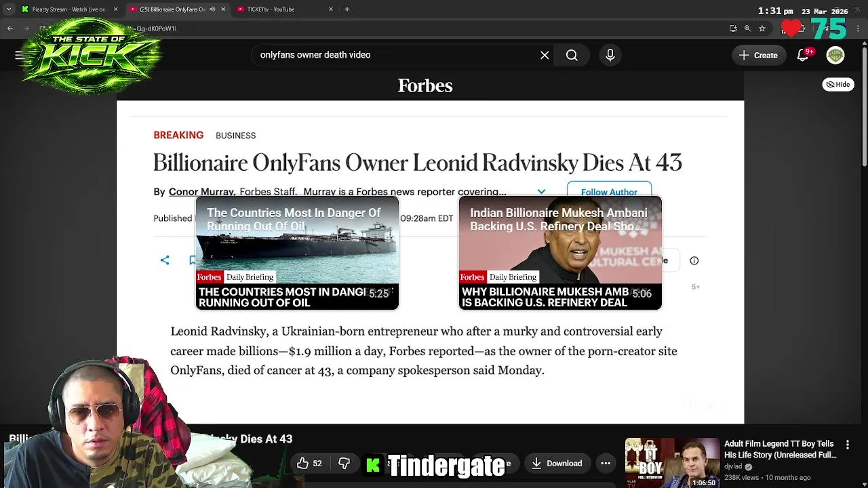Open Mukesh Ambani refinery deal video card
This screenshot has height=488, width=868.
pos(560,253)
